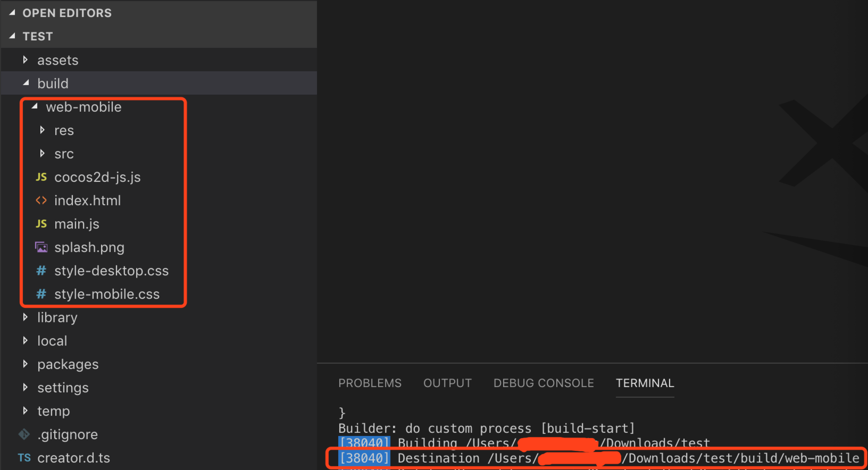Switch to the PROBLEMS tab
Image resolution: width=868 pixels, height=470 pixels.
point(370,383)
